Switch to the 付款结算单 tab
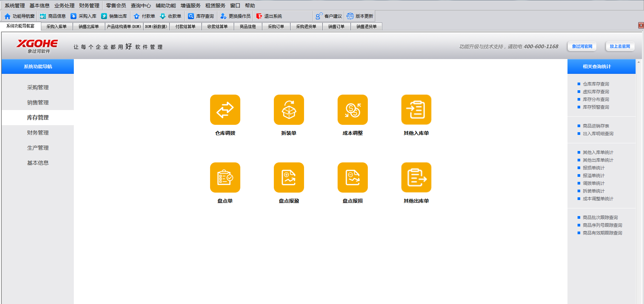The width and height of the screenshot is (644, 304). [186, 27]
